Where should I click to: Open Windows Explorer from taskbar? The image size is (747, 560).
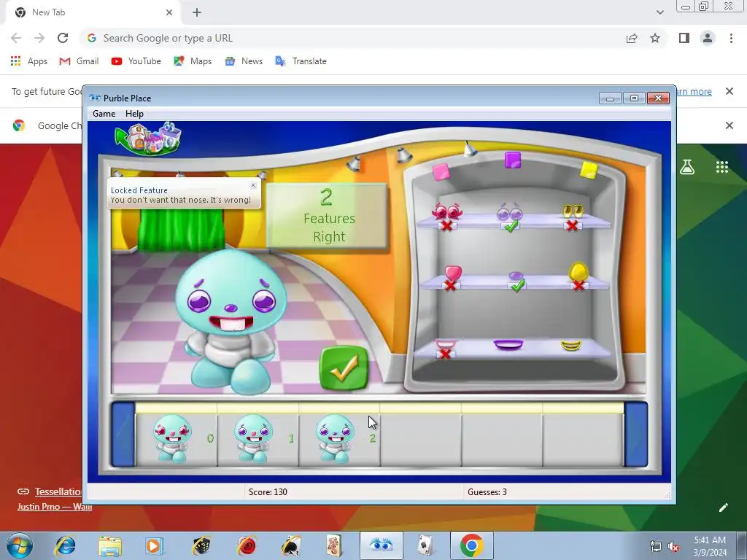pyautogui.click(x=110, y=545)
